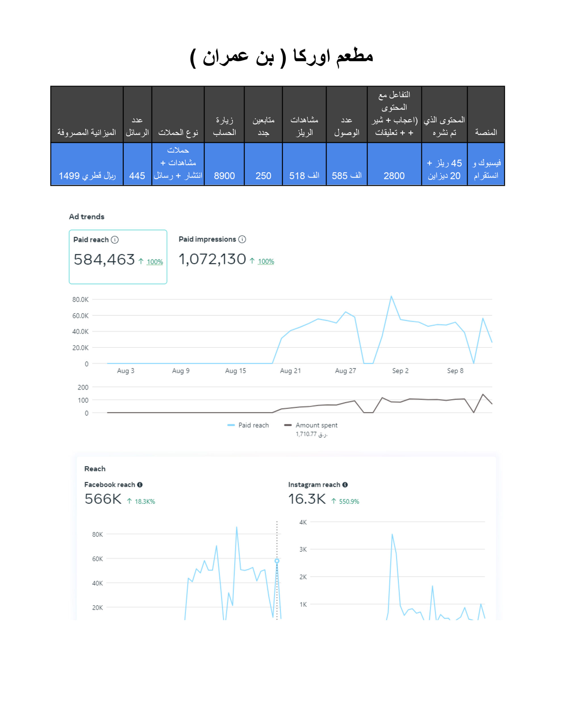
Task: Select the Paid reach metric card
Action: click(x=118, y=257)
